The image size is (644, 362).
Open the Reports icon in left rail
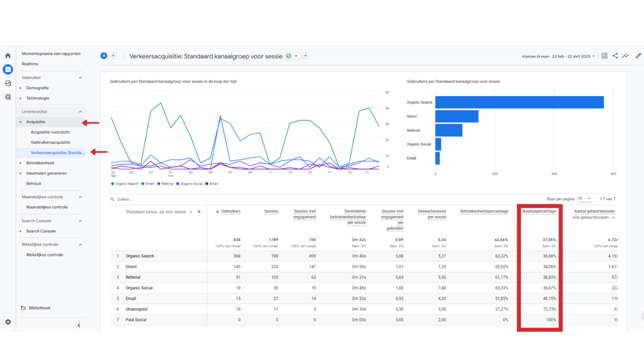click(x=8, y=69)
